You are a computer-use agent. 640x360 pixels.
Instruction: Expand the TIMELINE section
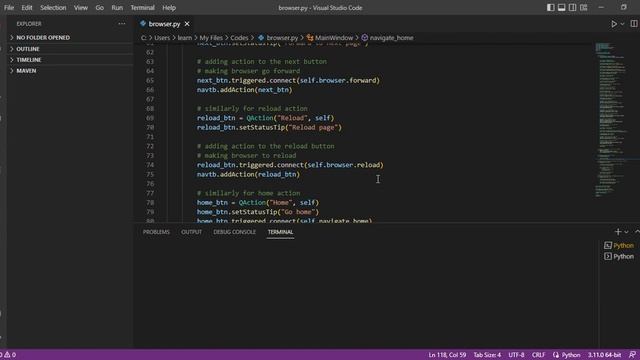pyautogui.click(x=69, y=60)
